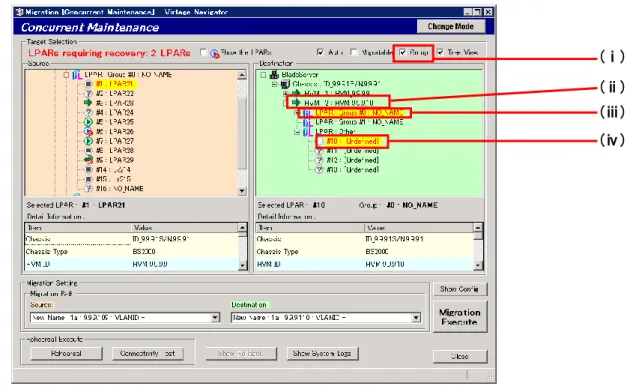Viewport: 630px width, 389px height.
Task: Click the green arrow icon beside LPAR23
Action: click(88, 103)
